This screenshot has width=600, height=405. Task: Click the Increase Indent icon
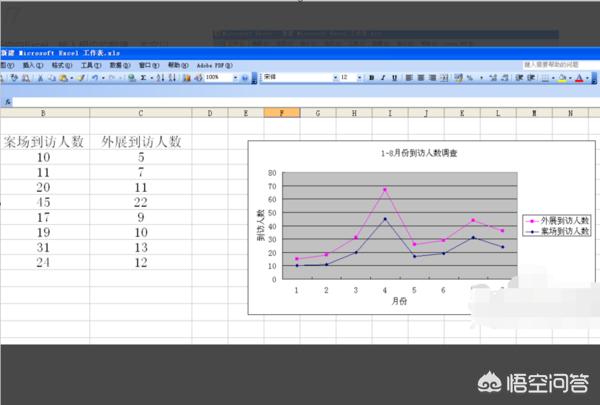point(533,77)
